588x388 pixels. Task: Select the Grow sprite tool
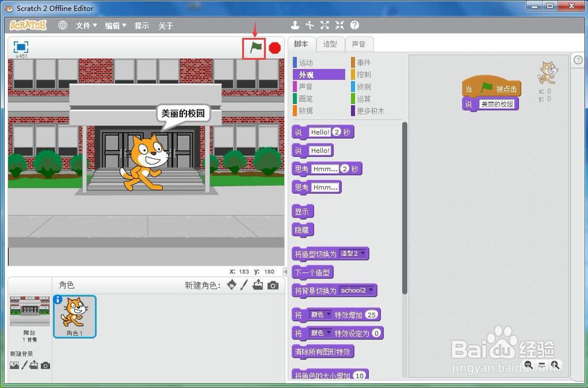[325, 25]
